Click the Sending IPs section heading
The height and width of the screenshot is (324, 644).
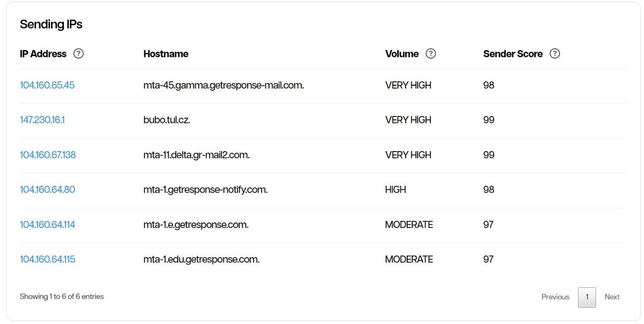51,24
